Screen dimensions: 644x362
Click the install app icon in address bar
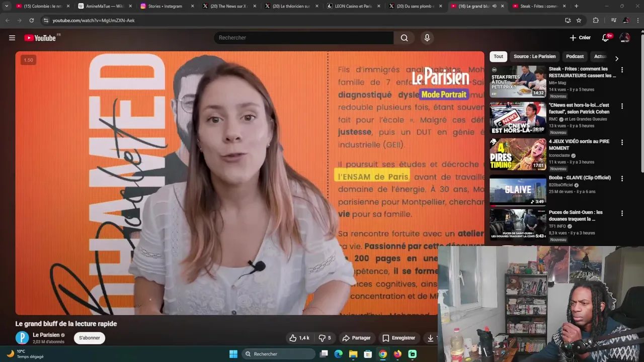point(568,20)
